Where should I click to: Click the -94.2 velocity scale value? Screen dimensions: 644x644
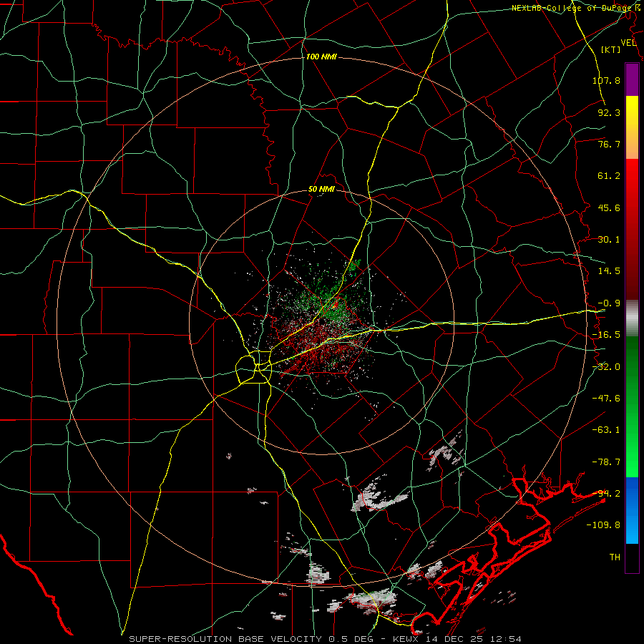point(606,494)
